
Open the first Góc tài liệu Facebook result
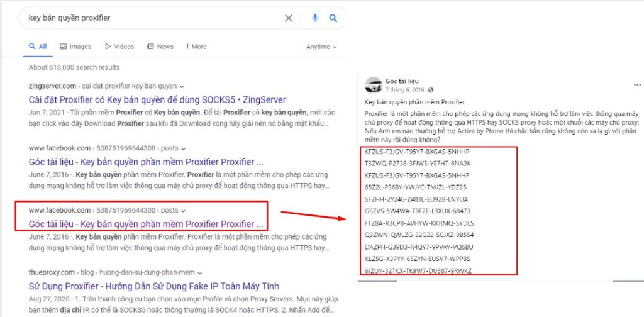[146, 162]
